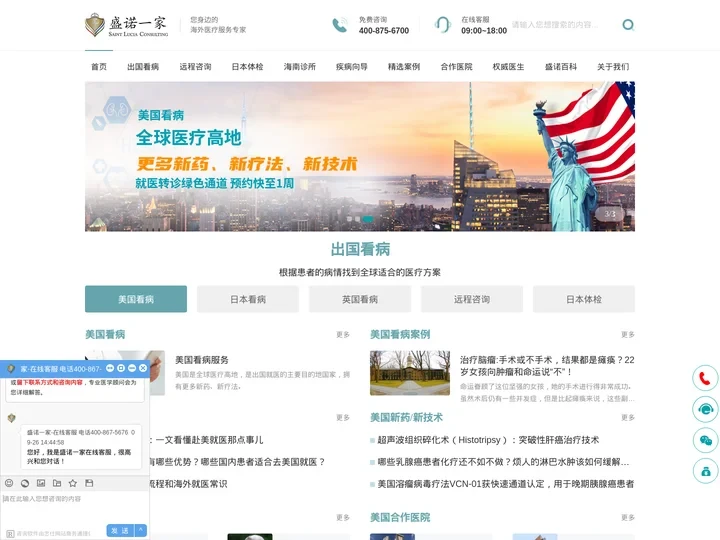
Task: Open the 权威医生 navigation item
Action: click(508, 67)
